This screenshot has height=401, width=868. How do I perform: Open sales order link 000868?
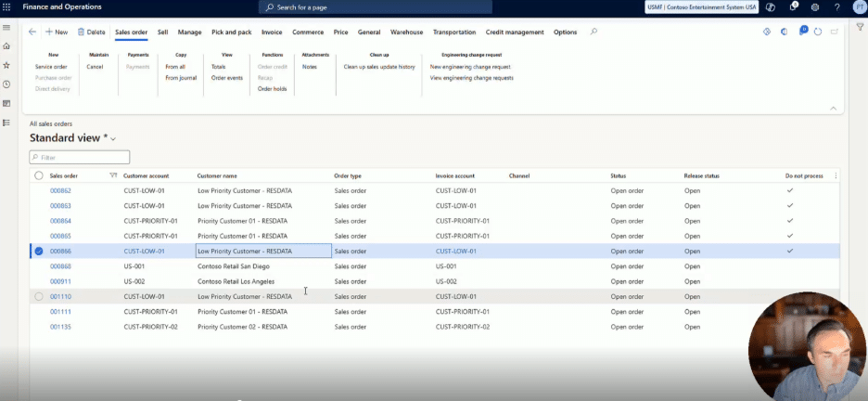[x=60, y=266]
